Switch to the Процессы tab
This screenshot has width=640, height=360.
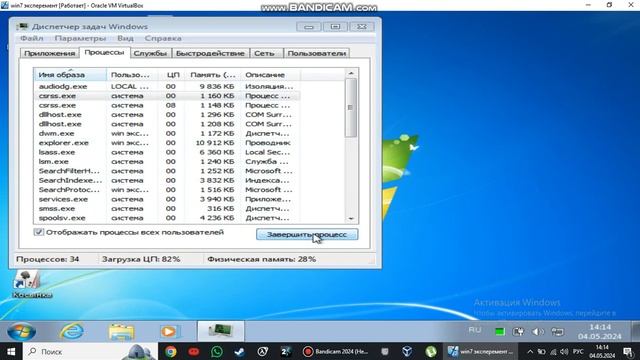(x=104, y=53)
